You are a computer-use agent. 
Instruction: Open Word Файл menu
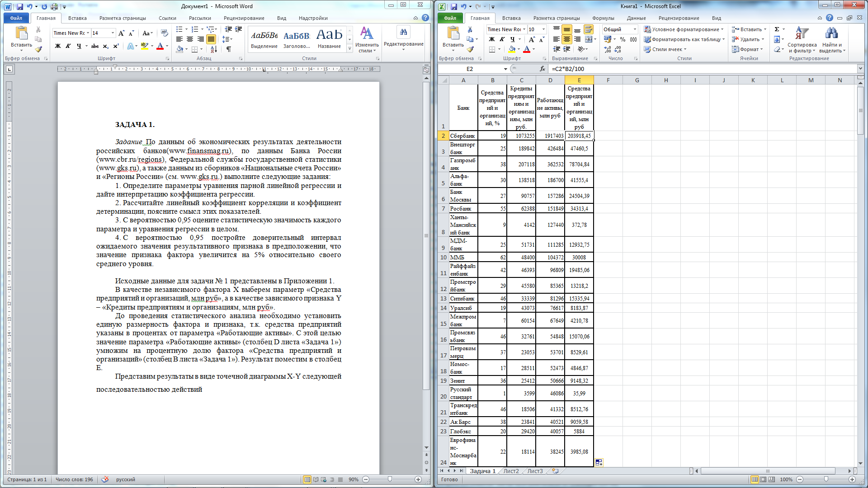[x=16, y=18]
